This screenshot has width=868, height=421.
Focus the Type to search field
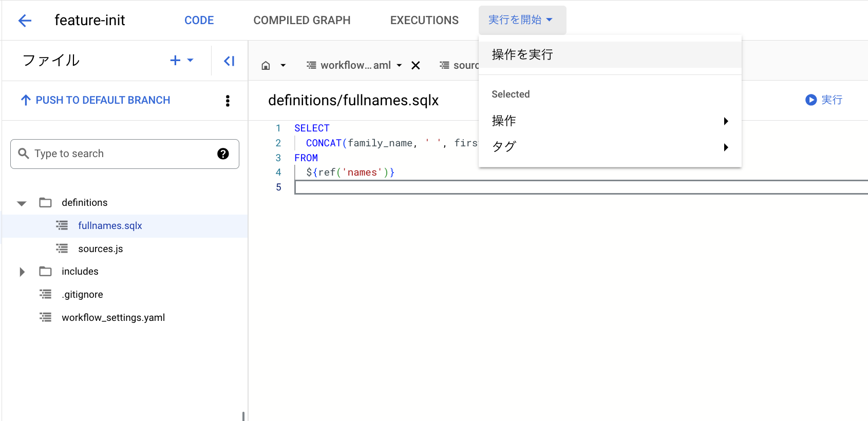coord(125,154)
